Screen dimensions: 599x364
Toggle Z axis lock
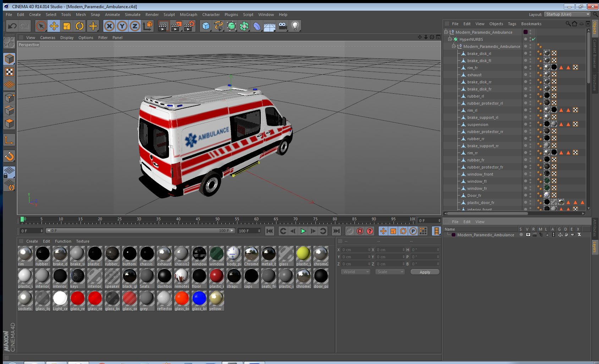[x=135, y=26]
